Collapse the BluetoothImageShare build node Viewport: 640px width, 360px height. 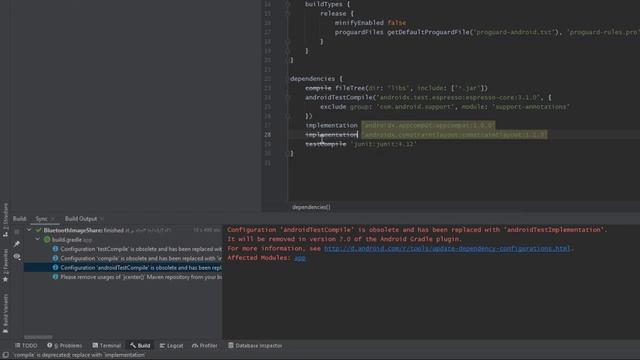pyautogui.click(x=29, y=230)
